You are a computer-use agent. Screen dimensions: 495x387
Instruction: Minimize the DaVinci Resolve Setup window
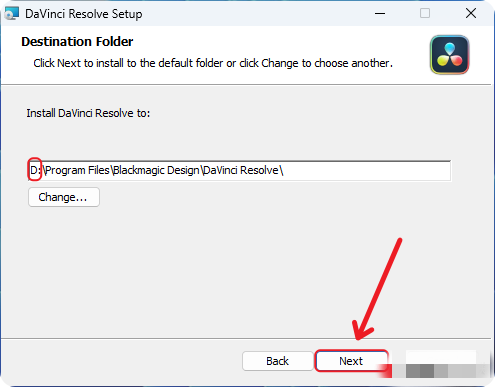(x=380, y=14)
